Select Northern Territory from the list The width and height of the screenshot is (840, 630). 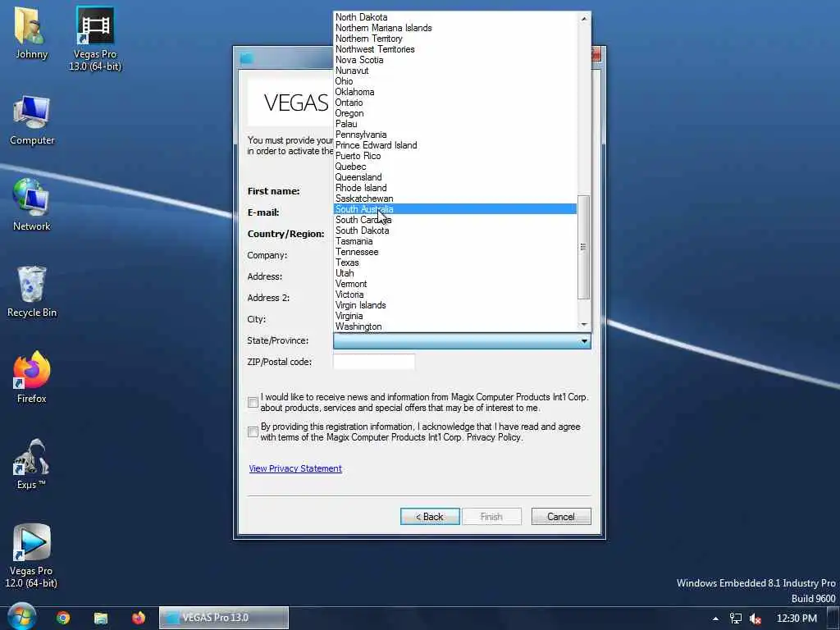coord(454,39)
